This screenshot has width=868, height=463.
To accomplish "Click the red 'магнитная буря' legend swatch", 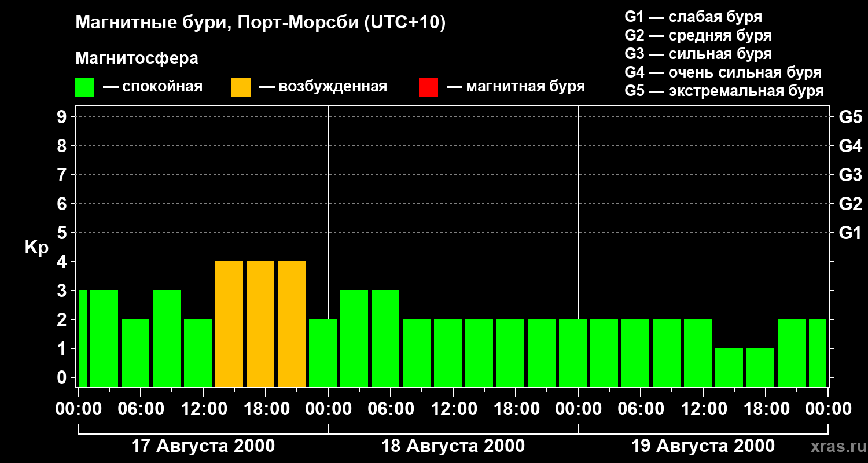I will [428, 87].
